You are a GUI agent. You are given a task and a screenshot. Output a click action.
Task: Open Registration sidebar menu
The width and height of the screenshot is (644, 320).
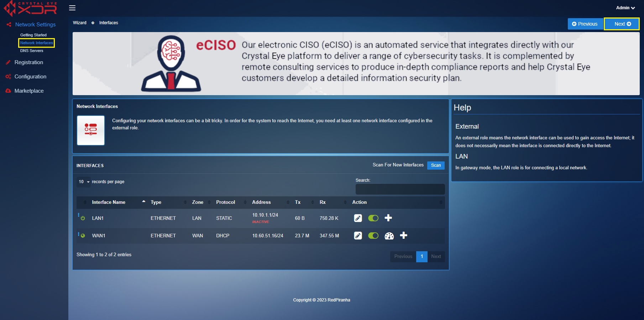coord(29,62)
